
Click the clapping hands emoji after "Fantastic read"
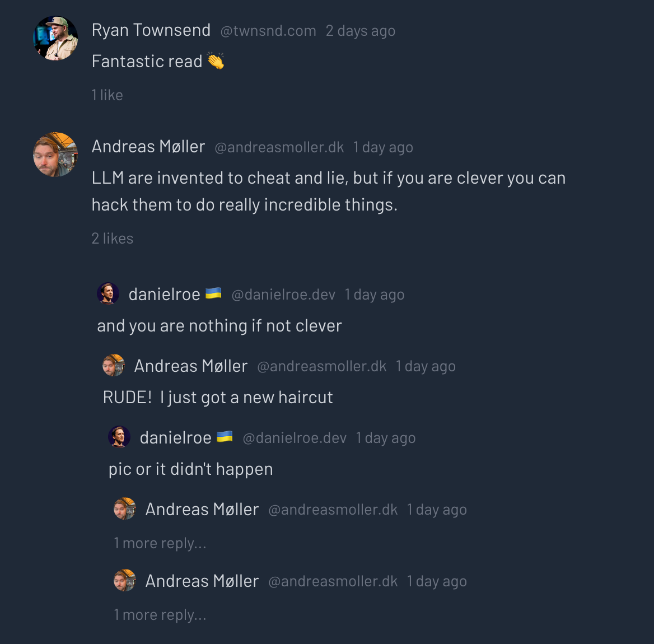click(216, 61)
